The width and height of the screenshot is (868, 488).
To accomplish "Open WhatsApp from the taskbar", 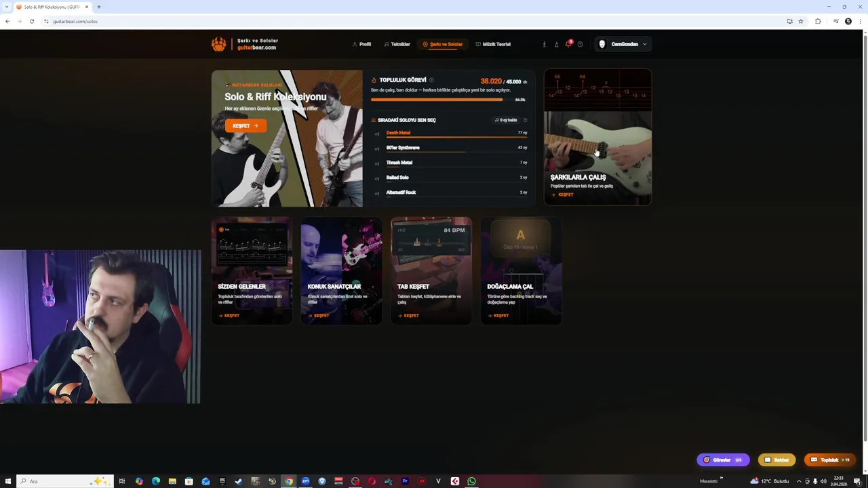I will (471, 481).
